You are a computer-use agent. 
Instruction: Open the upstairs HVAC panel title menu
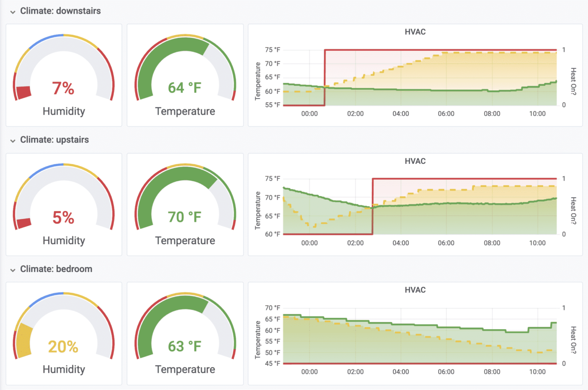point(415,161)
